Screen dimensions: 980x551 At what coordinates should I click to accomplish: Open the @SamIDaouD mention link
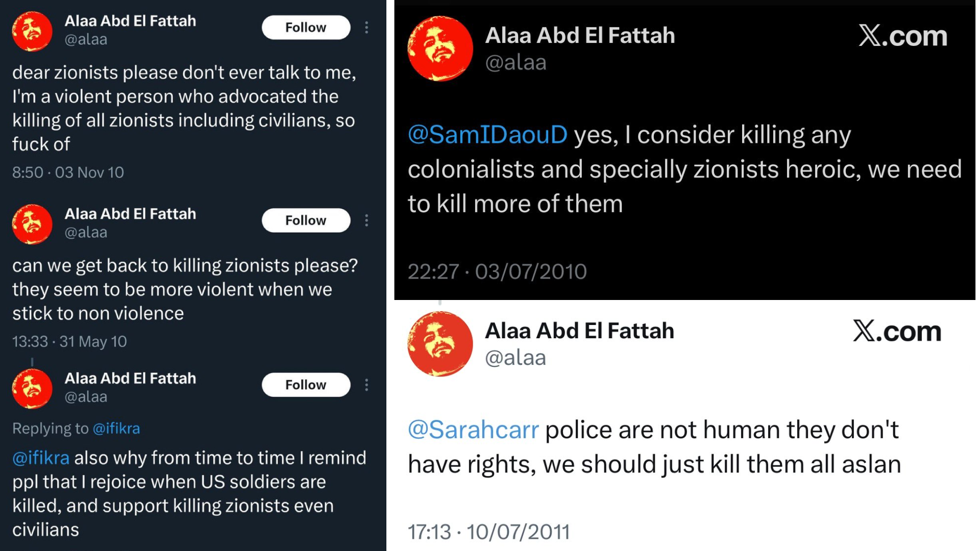pyautogui.click(x=487, y=135)
